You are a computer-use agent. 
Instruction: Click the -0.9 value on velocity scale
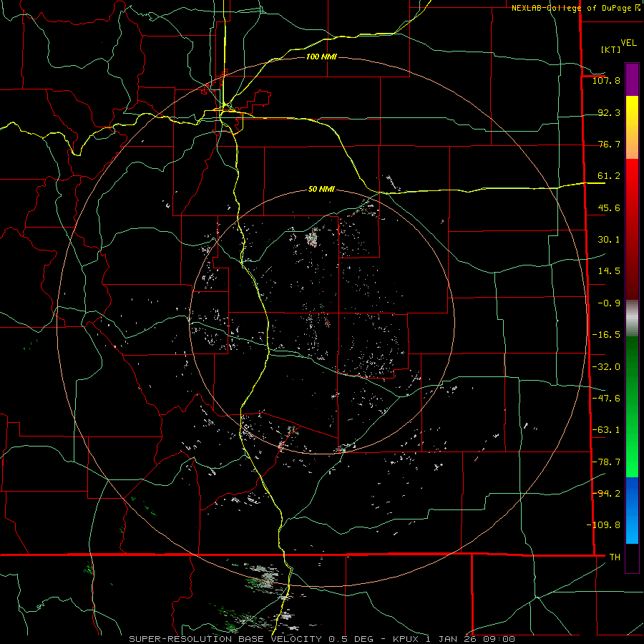(609, 303)
